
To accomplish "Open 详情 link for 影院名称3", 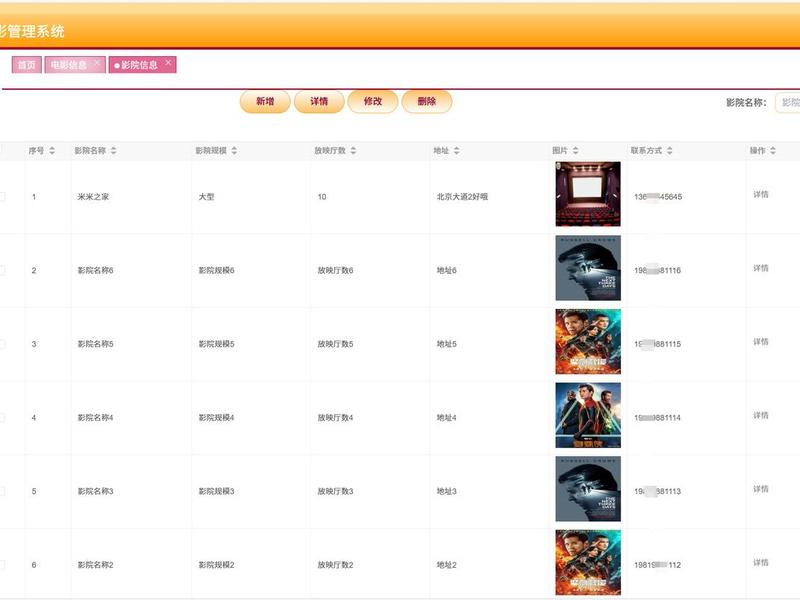I will [x=761, y=489].
